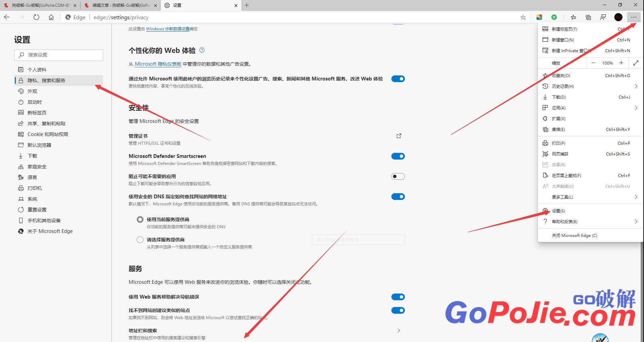Choose 扩展(X) from menu

pos(590,119)
